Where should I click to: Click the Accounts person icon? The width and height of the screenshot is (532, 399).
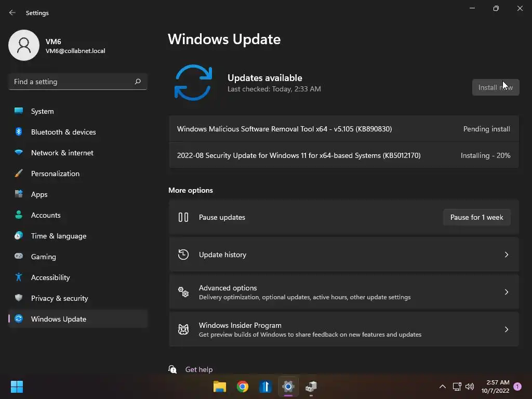(x=19, y=215)
